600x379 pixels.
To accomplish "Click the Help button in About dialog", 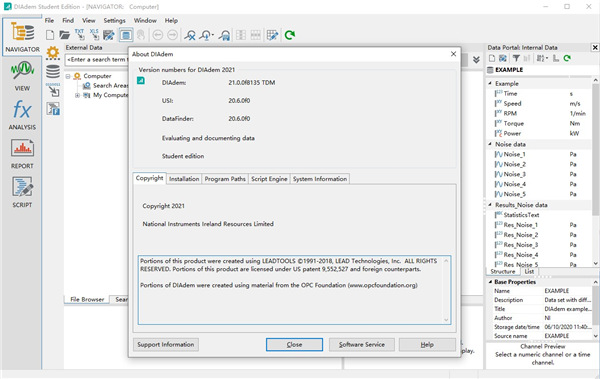I will coord(427,345).
